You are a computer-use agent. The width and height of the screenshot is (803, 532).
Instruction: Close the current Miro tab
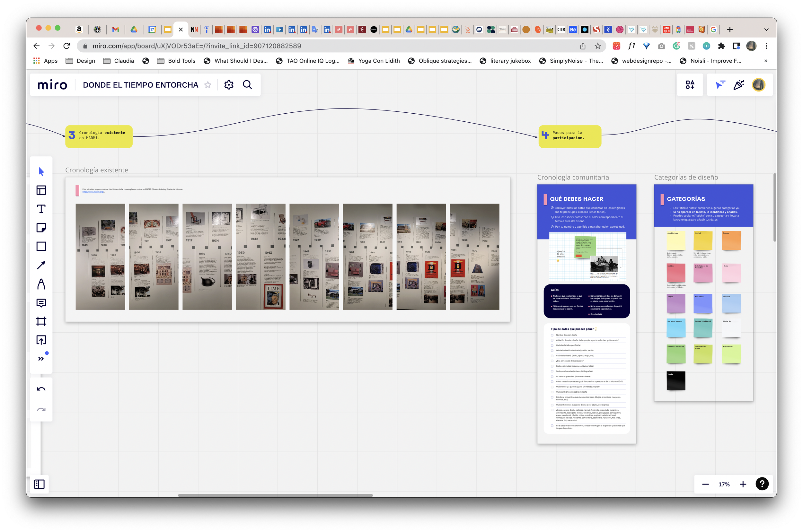[x=181, y=30]
